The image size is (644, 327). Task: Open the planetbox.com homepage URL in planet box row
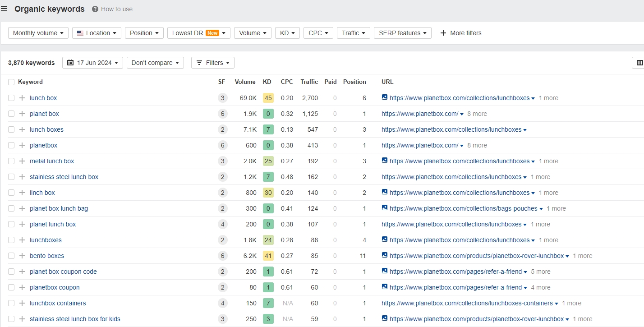point(420,114)
